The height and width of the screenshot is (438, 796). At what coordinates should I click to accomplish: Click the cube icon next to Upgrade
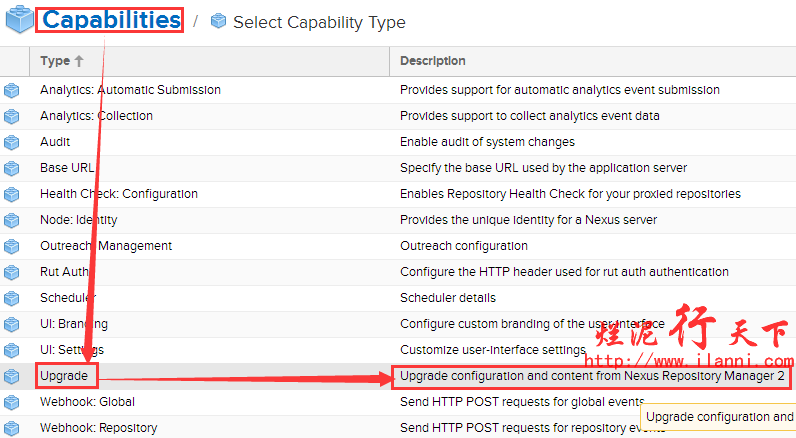pos(12,377)
